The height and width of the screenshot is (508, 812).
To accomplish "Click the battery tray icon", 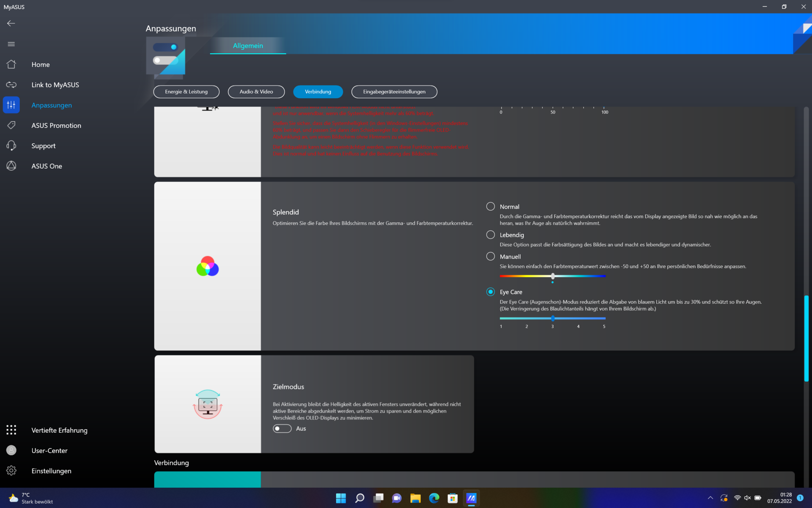I will (758, 498).
